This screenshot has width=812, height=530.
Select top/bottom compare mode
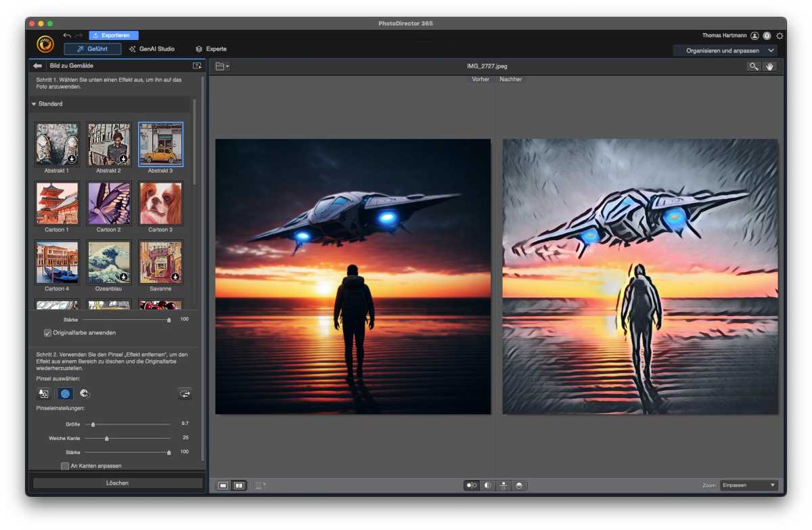tap(503, 485)
